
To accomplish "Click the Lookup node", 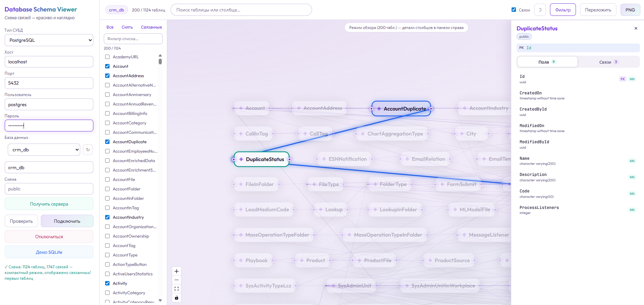I will coord(330,210).
